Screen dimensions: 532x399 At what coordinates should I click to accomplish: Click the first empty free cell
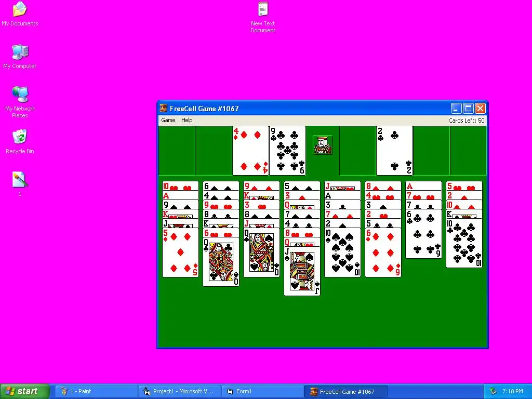pos(177,151)
